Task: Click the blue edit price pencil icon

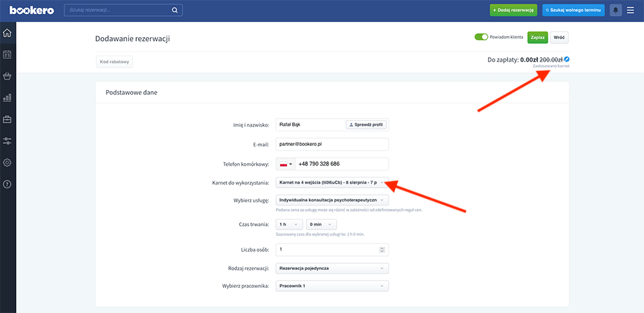Action: click(566, 59)
